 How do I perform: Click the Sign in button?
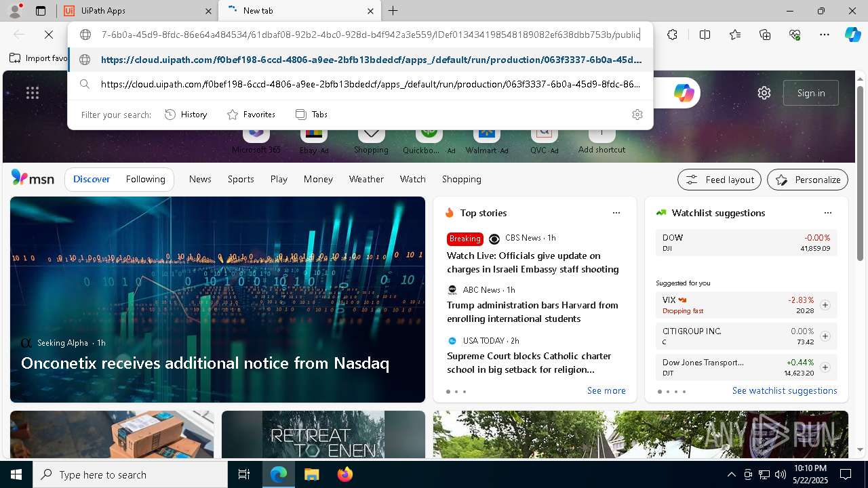(811, 93)
